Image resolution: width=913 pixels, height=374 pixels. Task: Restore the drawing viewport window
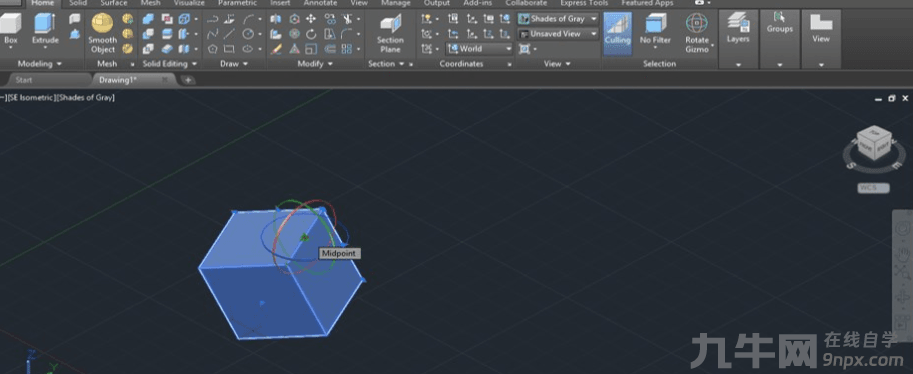891,99
